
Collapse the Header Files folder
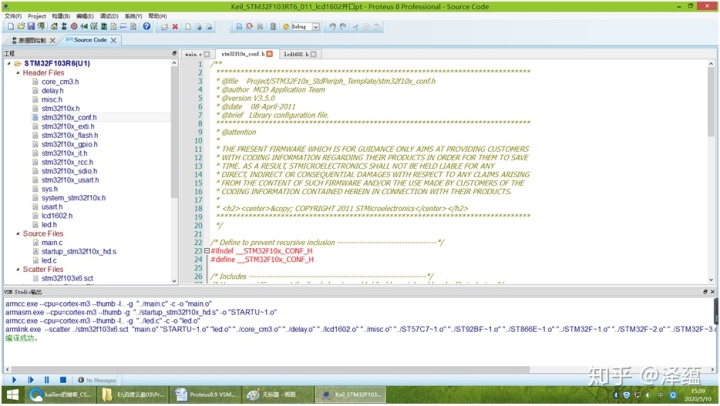tap(18, 73)
